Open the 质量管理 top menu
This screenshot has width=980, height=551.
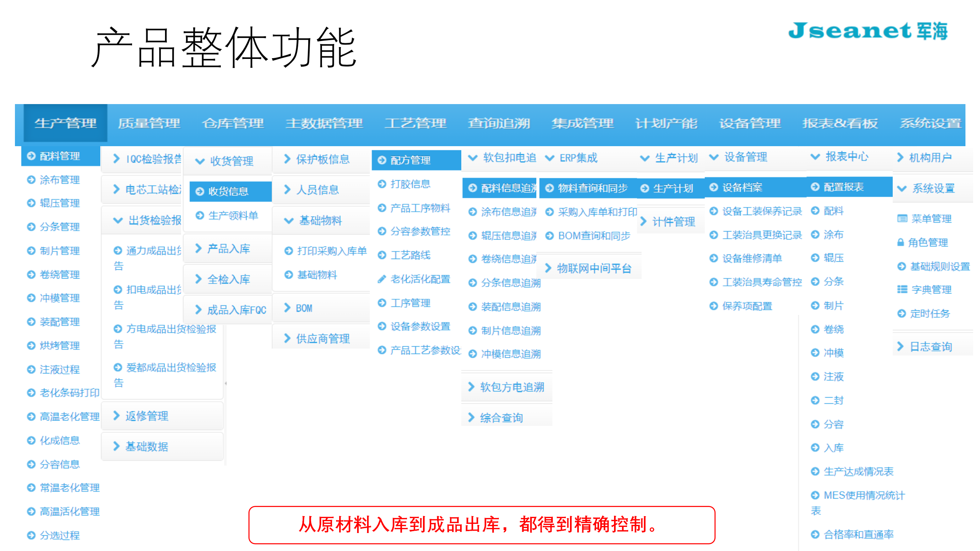click(149, 123)
